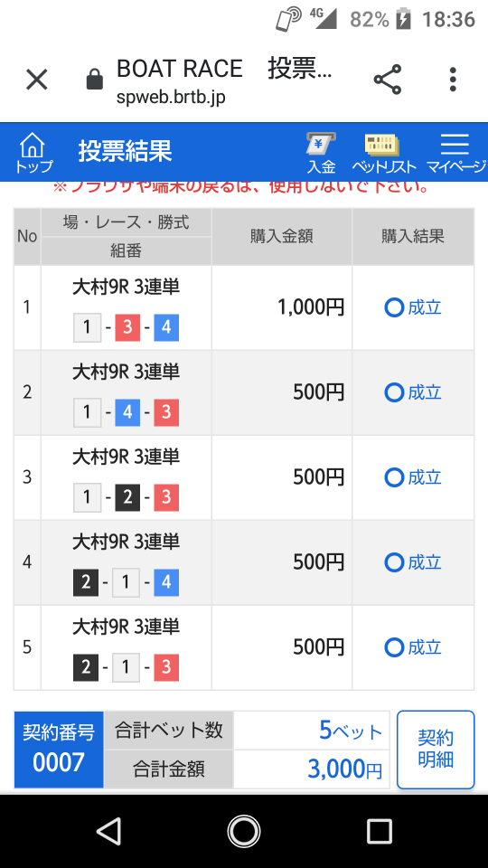Viewport: 488px width, 868px height.
Task: Tap the padlock site security icon
Action: (x=95, y=80)
